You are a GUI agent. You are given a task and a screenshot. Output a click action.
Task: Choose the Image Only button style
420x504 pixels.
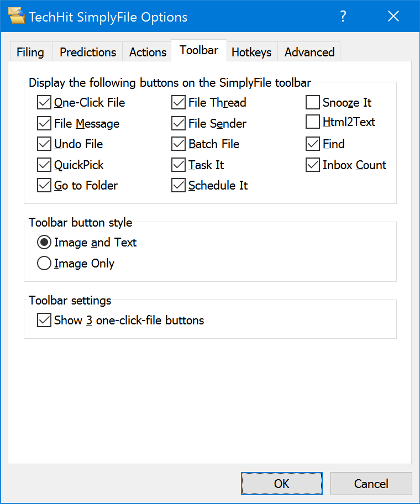pos(44,263)
